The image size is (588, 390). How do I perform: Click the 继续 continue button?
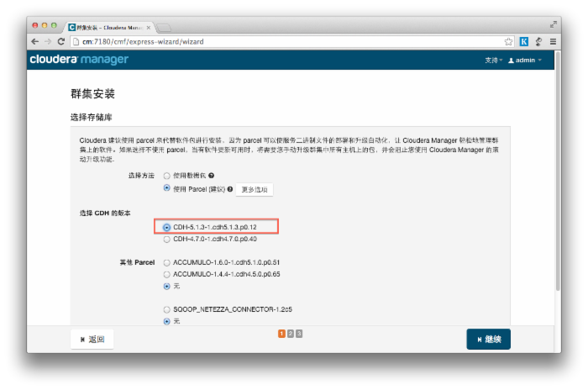(x=488, y=339)
